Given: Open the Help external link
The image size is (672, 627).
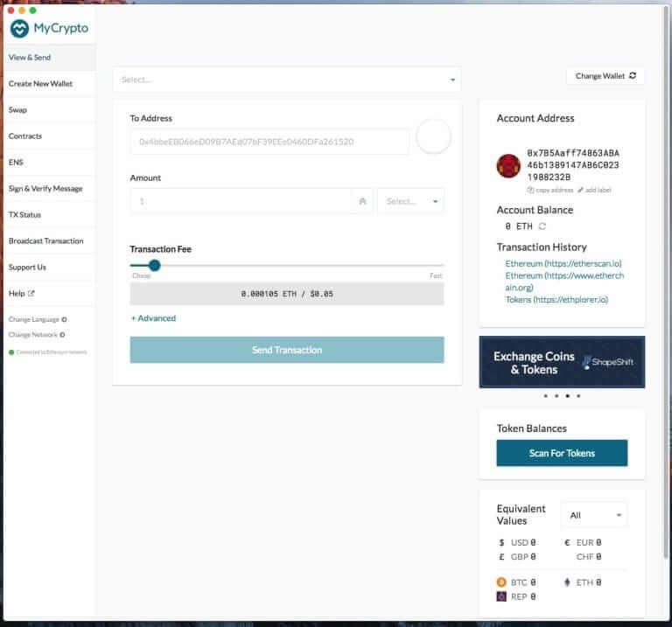Looking at the screenshot, I should (21, 293).
